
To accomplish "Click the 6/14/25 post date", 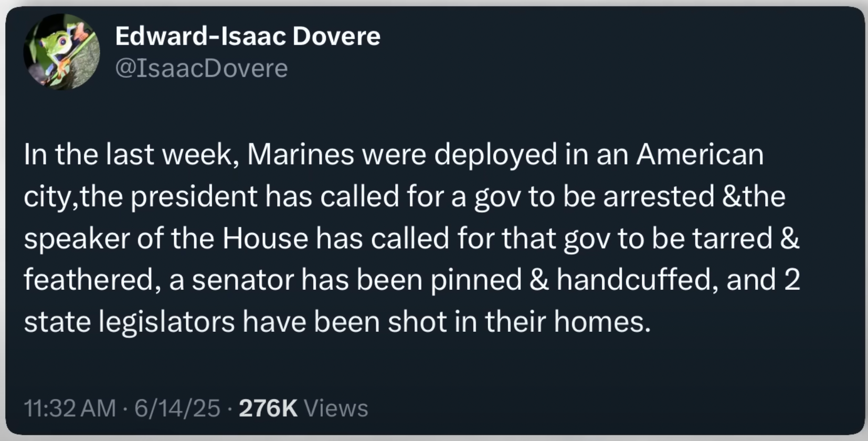I will click(177, 408).
